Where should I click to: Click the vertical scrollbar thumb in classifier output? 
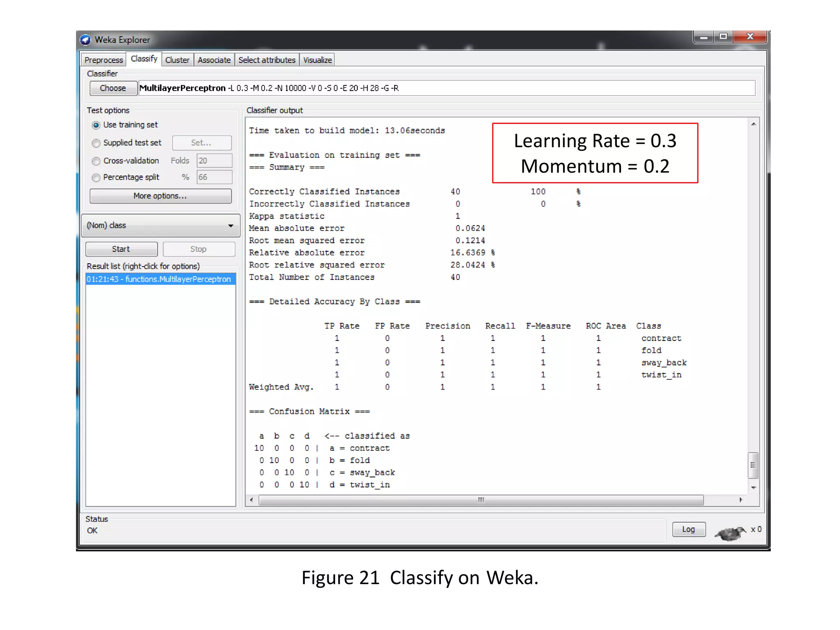pos(753,466)
